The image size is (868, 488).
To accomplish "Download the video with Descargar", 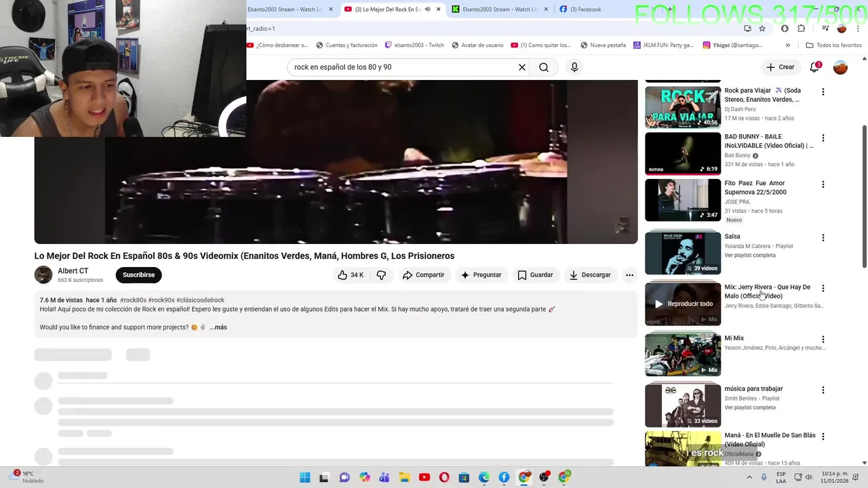I will [x=590, y=275].
